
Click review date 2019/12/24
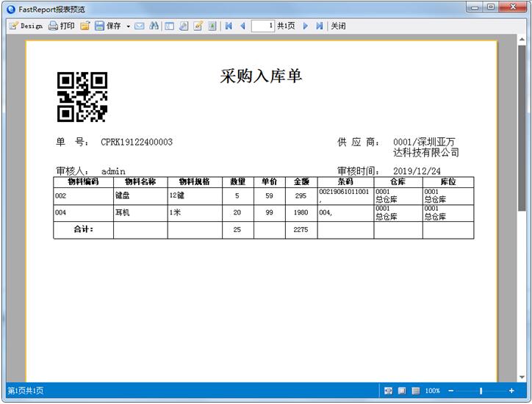[x=417, y=171]
